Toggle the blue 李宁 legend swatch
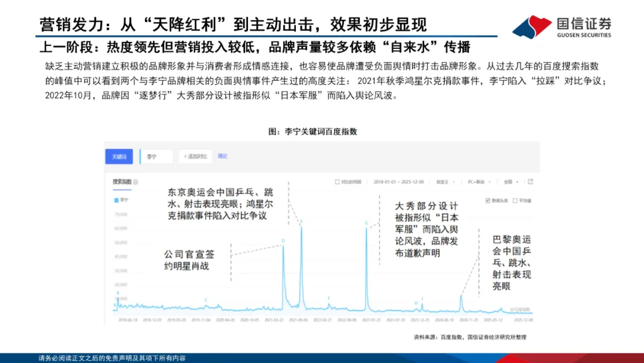Image resolution: width=644 pixels, height=363 pixels. (116, 200)
